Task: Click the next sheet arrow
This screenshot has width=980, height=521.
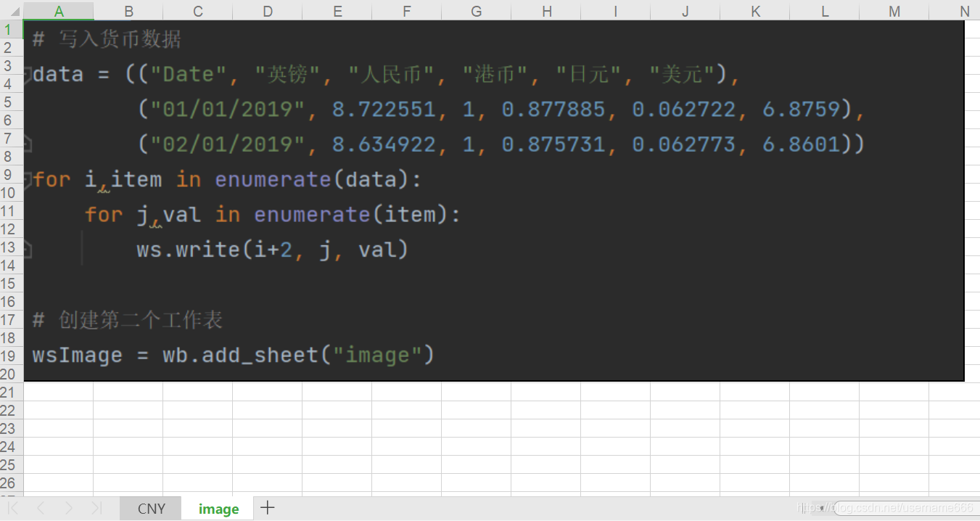Action: (68, 508)
